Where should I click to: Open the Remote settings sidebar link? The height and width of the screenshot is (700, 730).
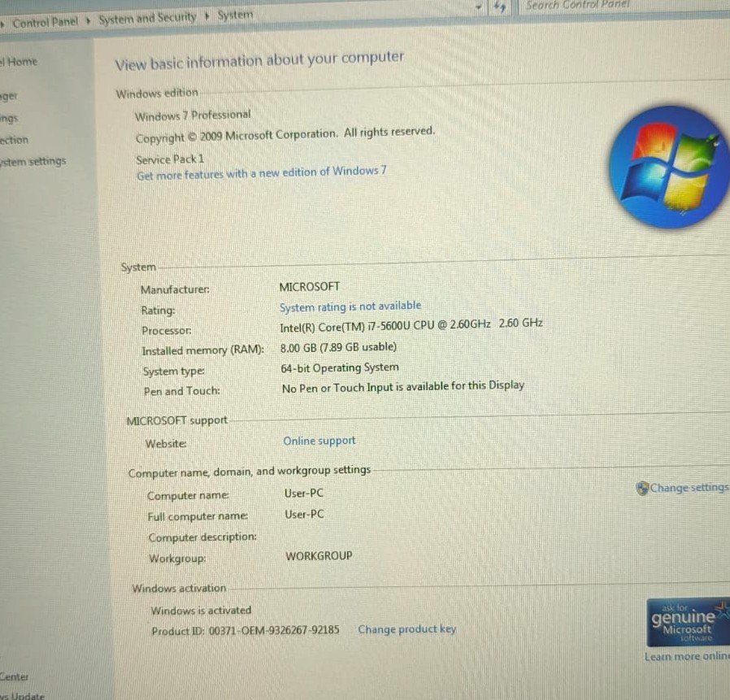(9, 119)
